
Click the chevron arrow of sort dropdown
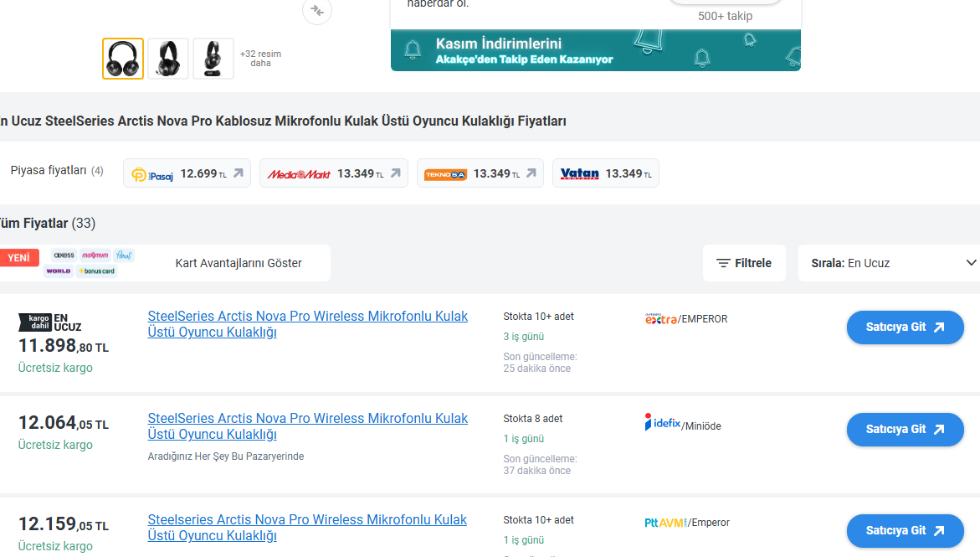[x=972, y=263]
